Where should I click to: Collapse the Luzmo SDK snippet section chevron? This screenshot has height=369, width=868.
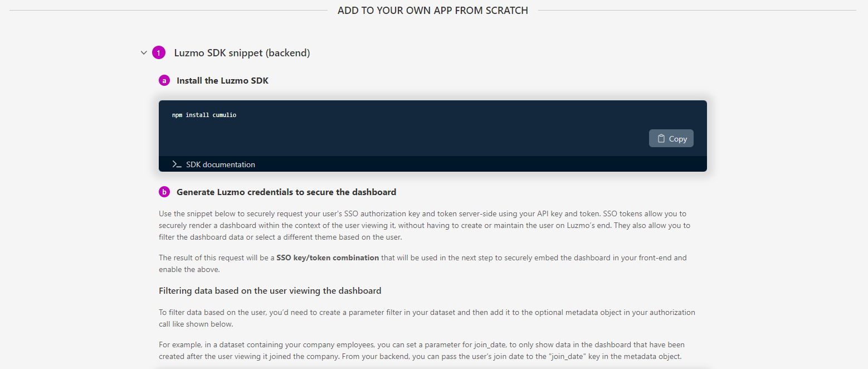click(144, 53)
